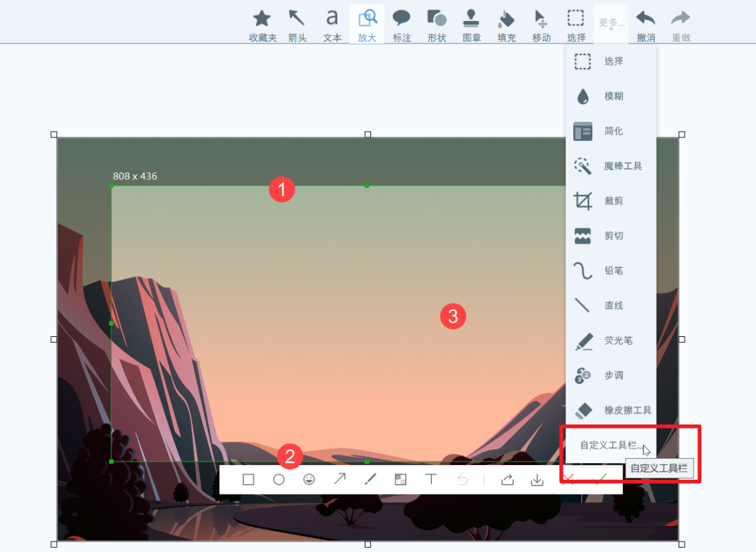Click the left-middle handle of the image

click(x=54, y=339)
